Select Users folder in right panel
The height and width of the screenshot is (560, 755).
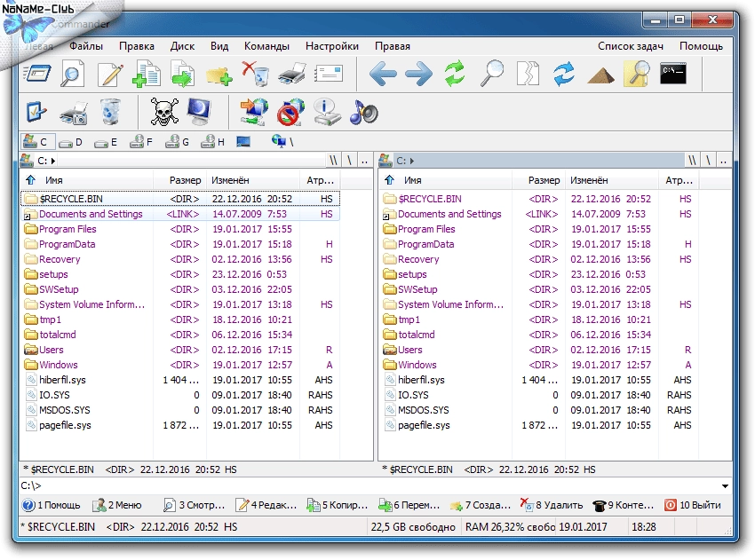540,350
